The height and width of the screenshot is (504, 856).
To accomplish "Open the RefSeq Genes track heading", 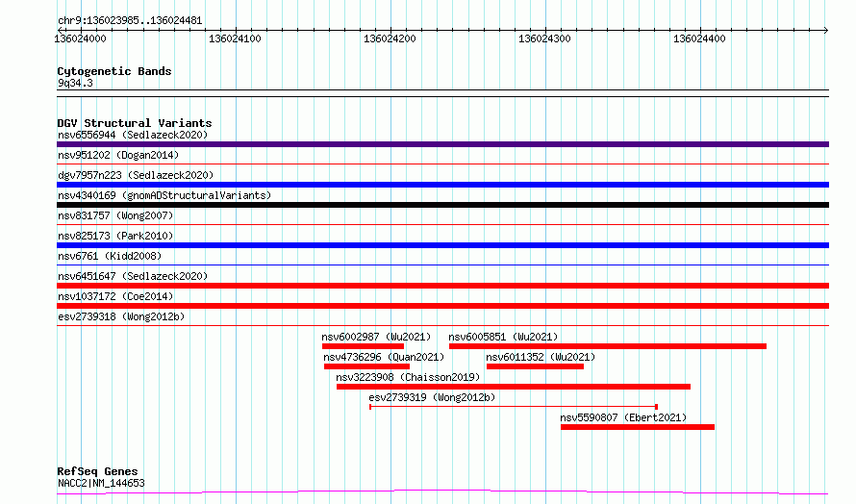I will [x=97, y=471].
